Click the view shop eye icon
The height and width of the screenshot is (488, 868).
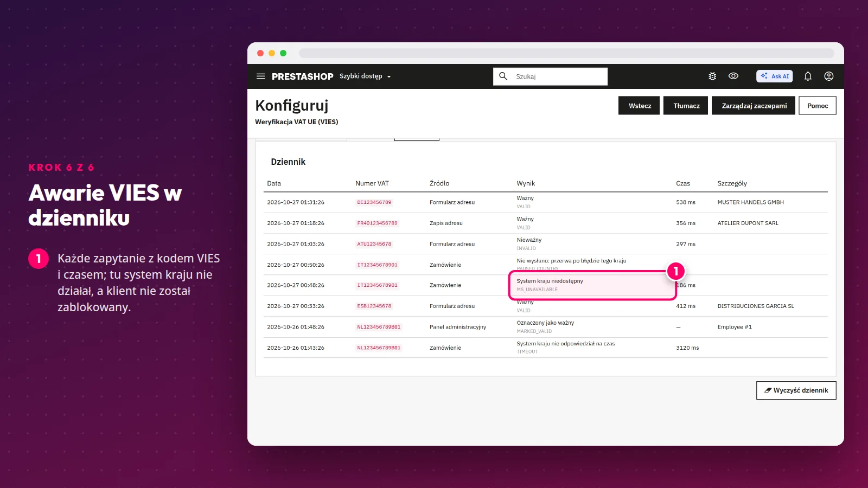[733, 76]
